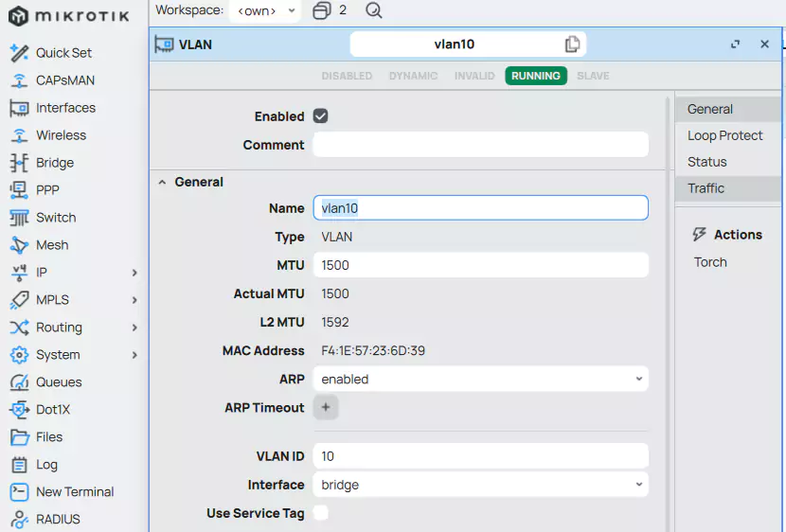
Task: Switch to the Loop Protect tab
Action: (724, 135)
